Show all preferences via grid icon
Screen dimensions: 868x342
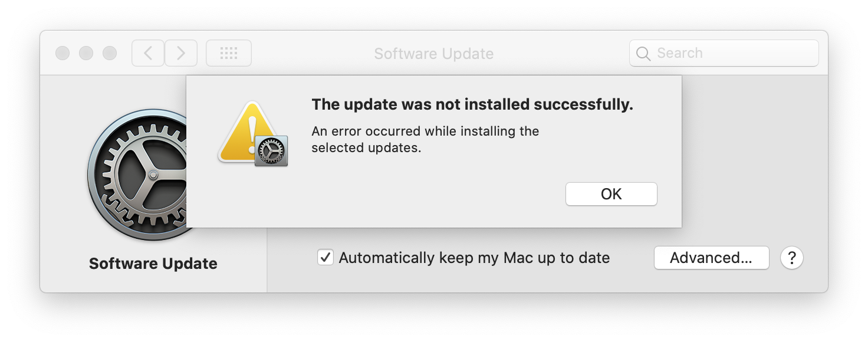click(229, 53)
